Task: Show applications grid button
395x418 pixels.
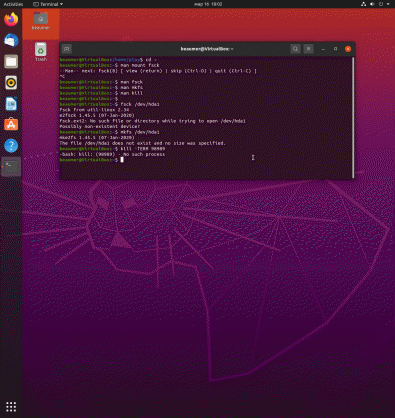Action: click(11, 406)
